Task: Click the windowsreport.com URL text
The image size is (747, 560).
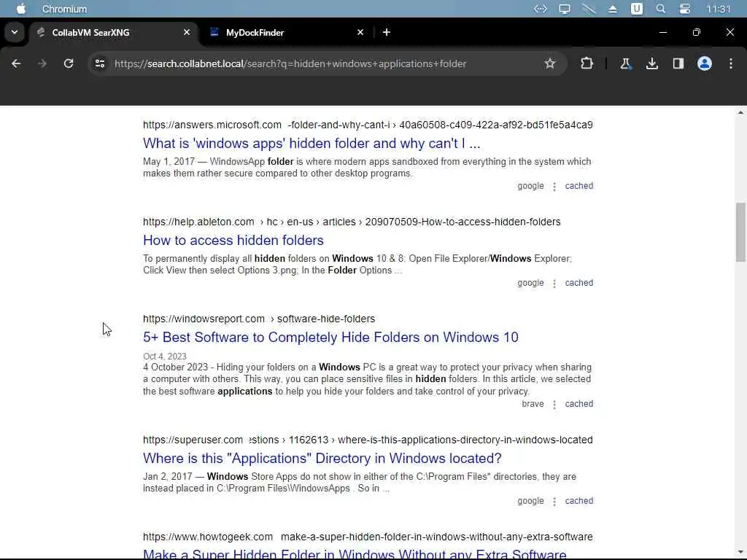Action: tap(204, 319)
